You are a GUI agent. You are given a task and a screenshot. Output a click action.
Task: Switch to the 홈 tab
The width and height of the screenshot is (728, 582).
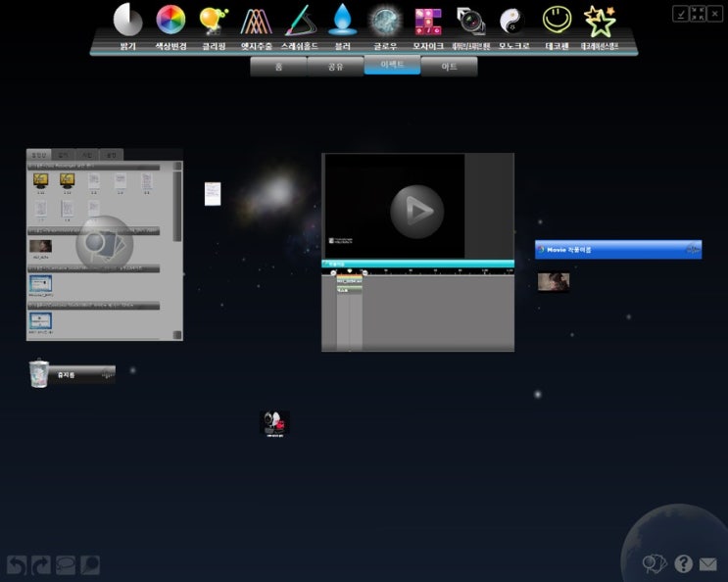(278, 67)
